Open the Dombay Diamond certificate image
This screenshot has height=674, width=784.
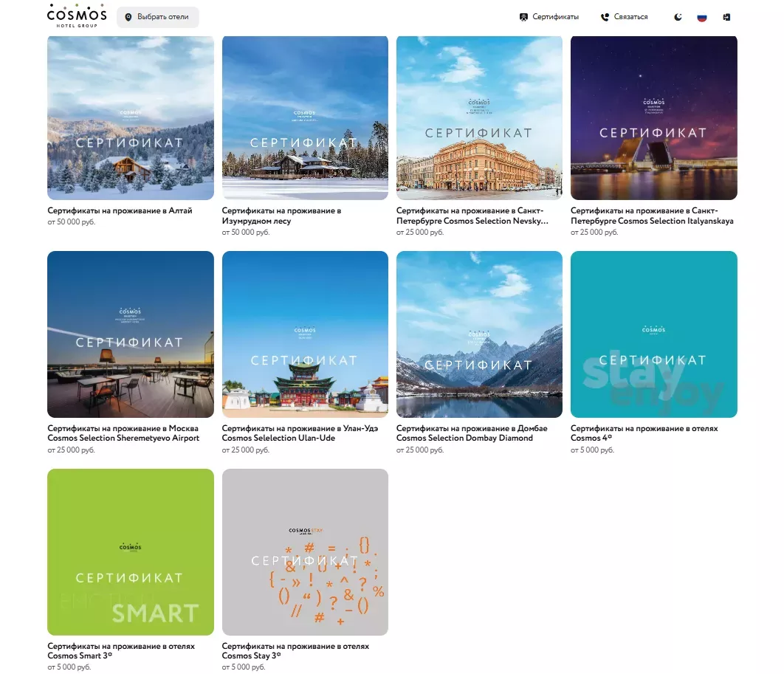point(480,334)
